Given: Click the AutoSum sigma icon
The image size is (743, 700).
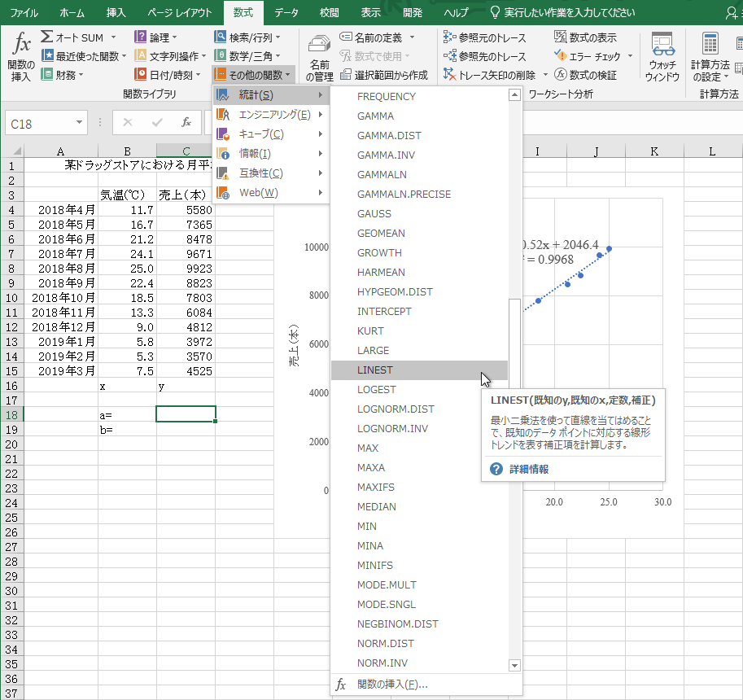Looking at the screenshot, I should [x=47, y=37].
